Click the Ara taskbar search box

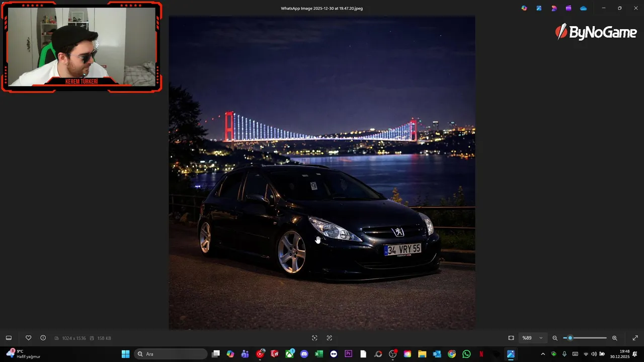click(x=171, y=354)
